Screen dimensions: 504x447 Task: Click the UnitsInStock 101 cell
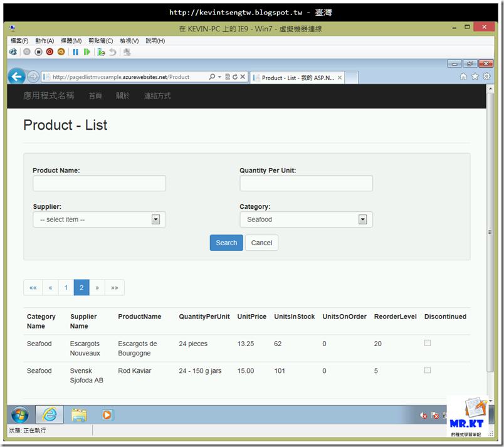(280, 371)
